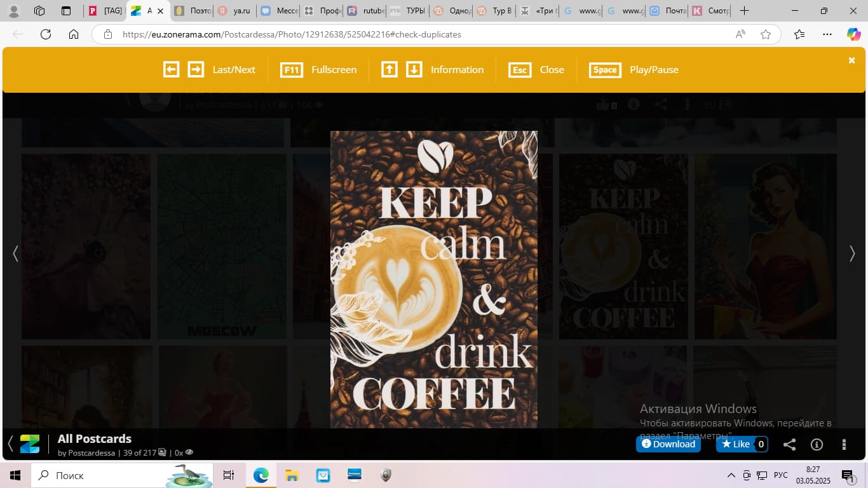Viewport: 868px width, 488px height.
Task: Click the Information label in the hints bar
Action: pos(457,70)
